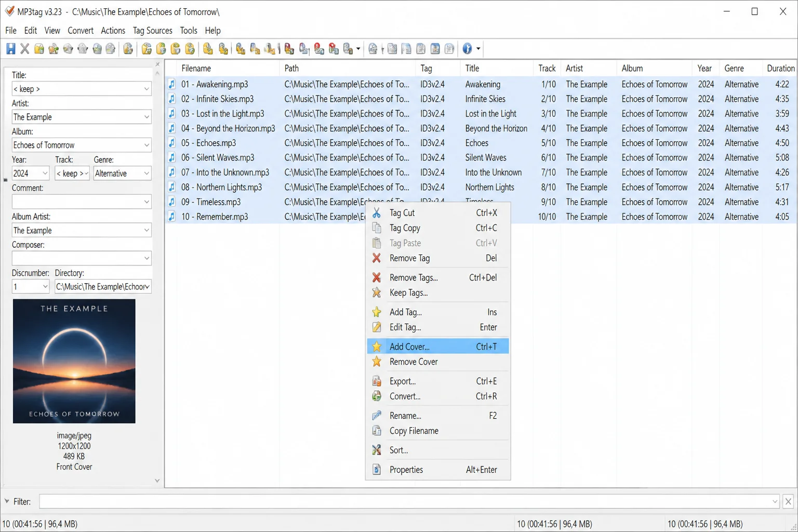Sort by the Path column header

coord(348,68)
